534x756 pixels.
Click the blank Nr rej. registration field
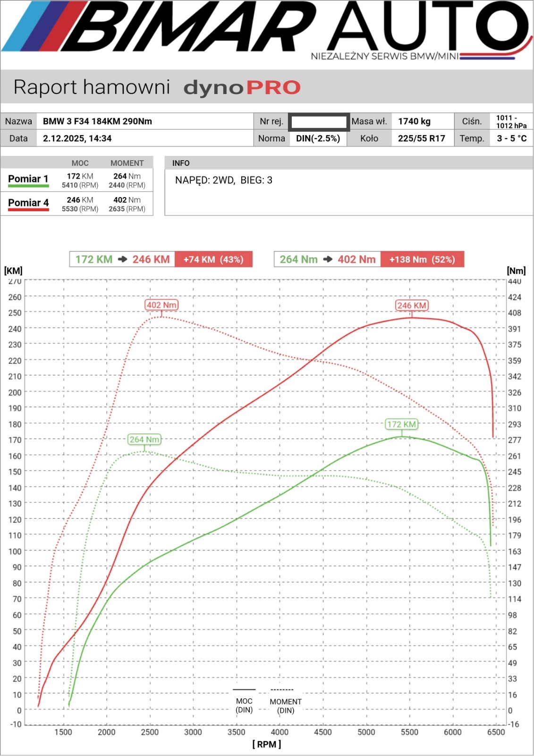[319, 122]
